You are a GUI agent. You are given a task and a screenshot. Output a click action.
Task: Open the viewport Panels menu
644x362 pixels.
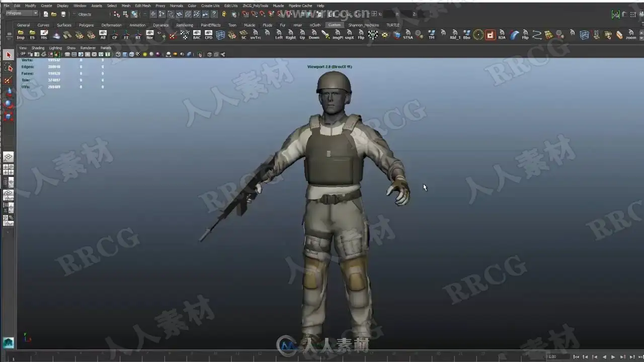coord(106,48)
